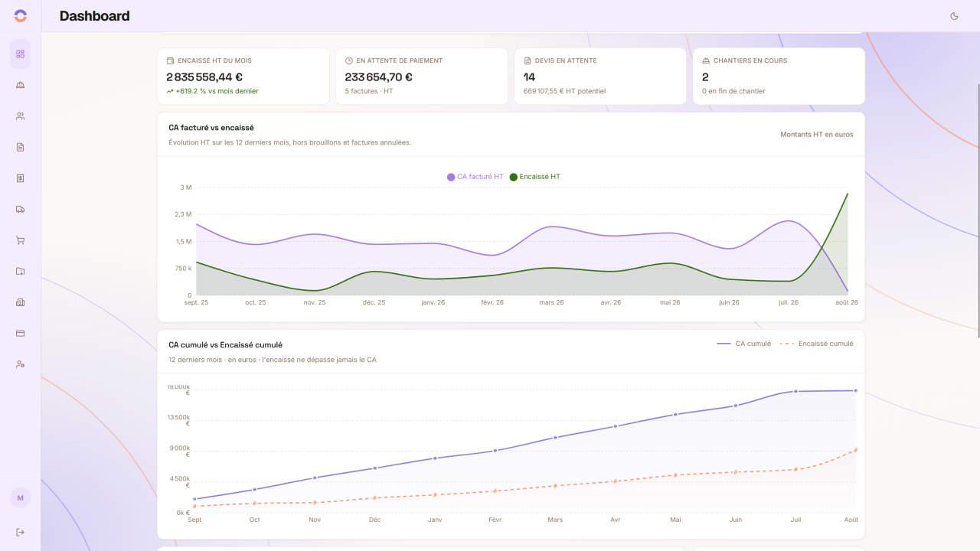The image size is (980, 551).
Task: Click the page vertical scrollbar
Action: click(978, 210)
